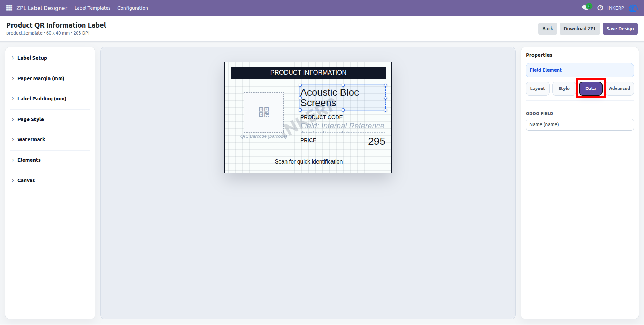Viewport: 644px width, 325px height.
Task: Select the PRICE label text
Action: pyautogui.click(x=308, y=140)
